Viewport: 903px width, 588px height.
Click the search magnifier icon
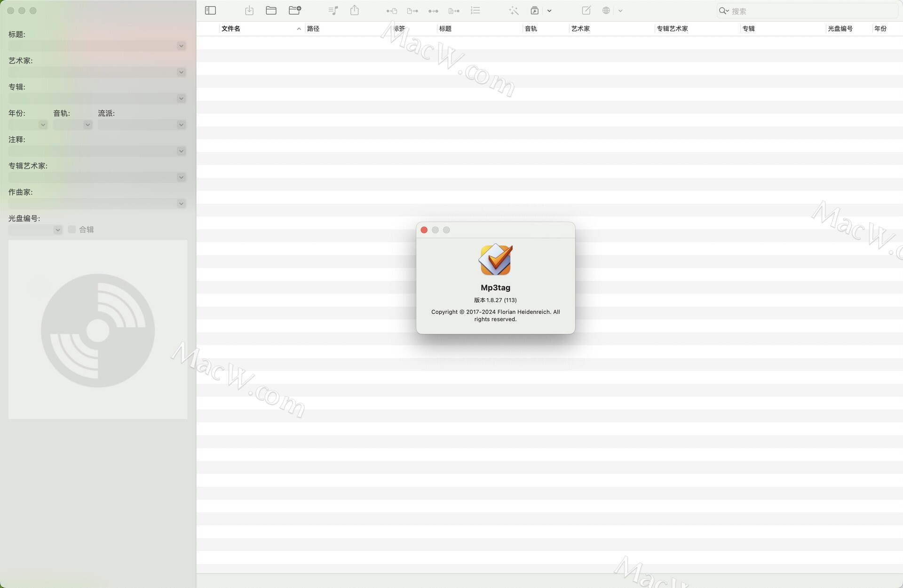coord(723,11)
